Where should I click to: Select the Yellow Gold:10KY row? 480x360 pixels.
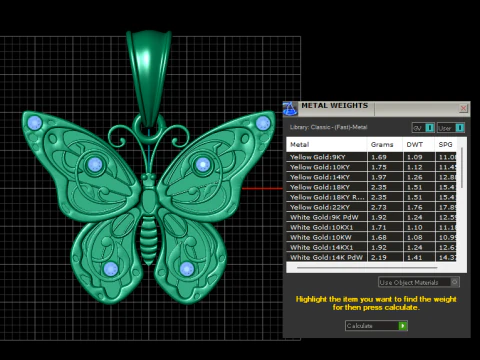(x=371, y=167)
